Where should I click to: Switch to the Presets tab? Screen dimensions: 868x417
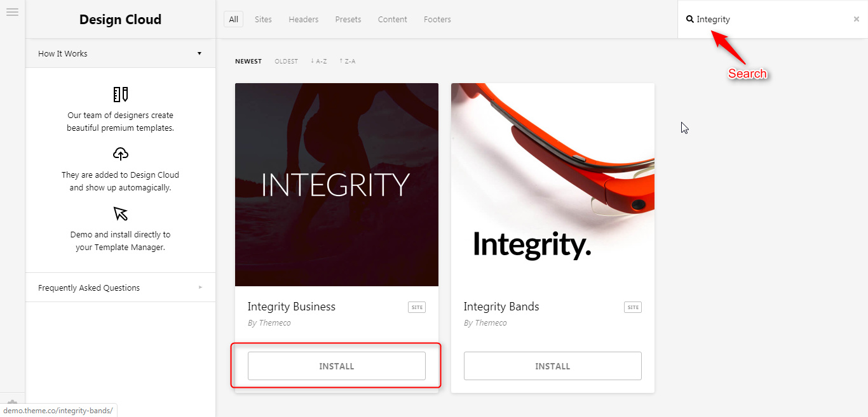pyautogui.click(x=348, y=20)
